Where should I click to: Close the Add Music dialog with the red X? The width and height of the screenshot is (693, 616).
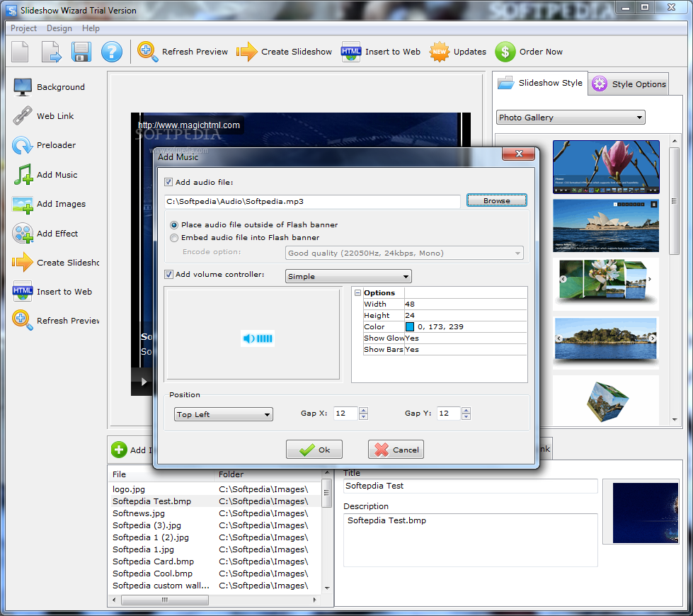pos(519,154)
